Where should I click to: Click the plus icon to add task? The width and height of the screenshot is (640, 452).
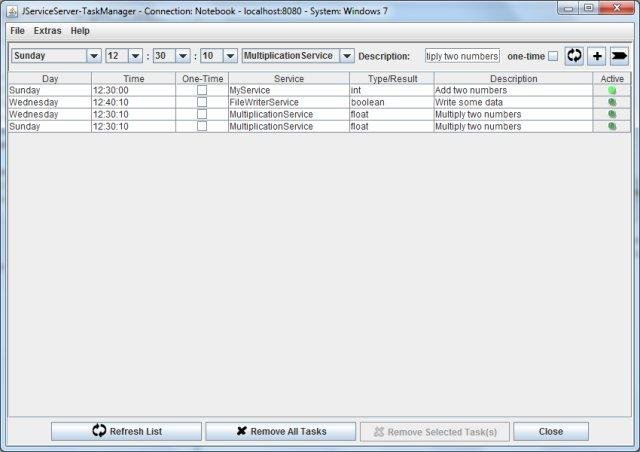pyautogui.click(x=597, y=56)
